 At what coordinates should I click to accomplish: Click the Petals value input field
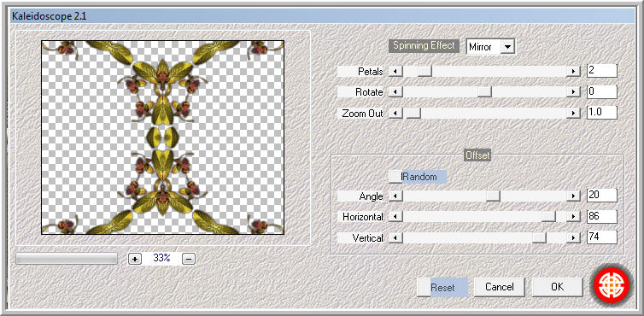point(601,71)
